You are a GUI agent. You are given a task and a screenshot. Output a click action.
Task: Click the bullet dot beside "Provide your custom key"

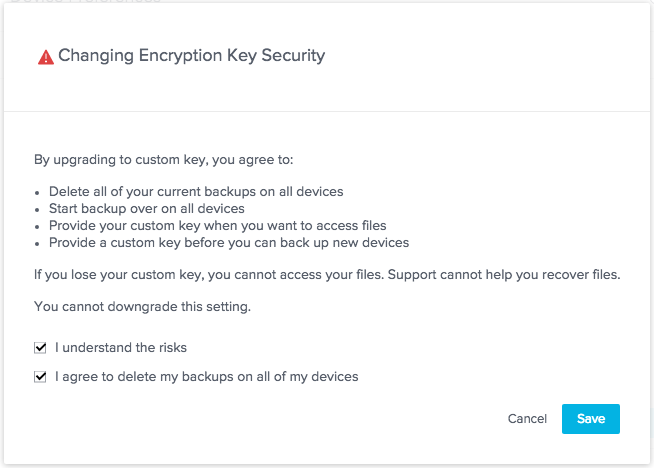(37, 226)
